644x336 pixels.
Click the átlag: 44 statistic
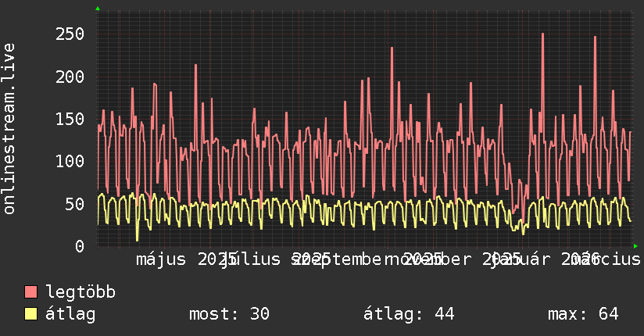409,314
